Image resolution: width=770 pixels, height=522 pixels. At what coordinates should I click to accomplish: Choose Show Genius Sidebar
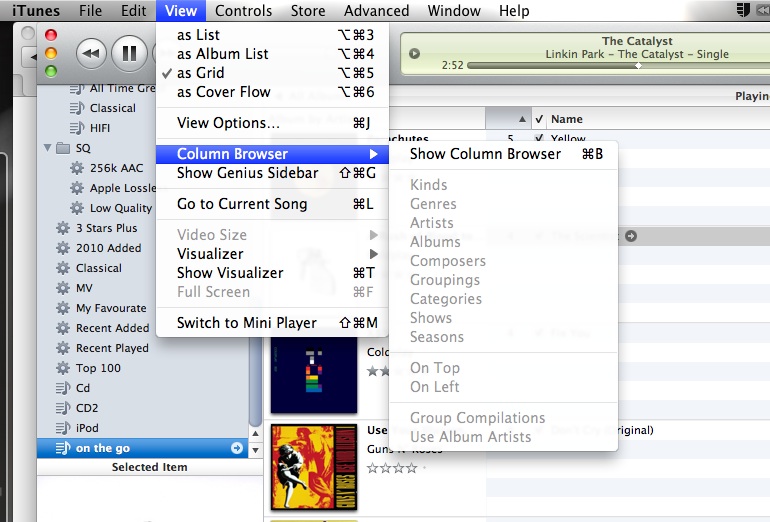tap(272, 173)
